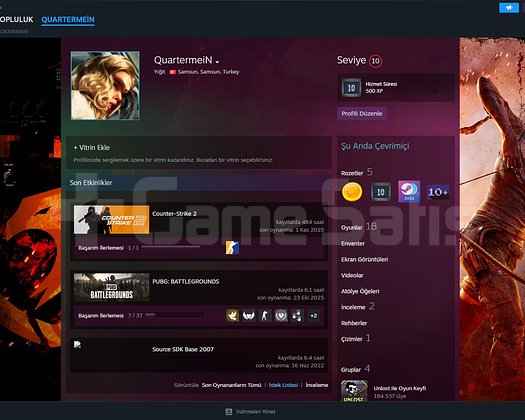The height and width of the screenshot is (420, 525).
Task: Open the Gruplar groups link
Action: coord(351,370)
